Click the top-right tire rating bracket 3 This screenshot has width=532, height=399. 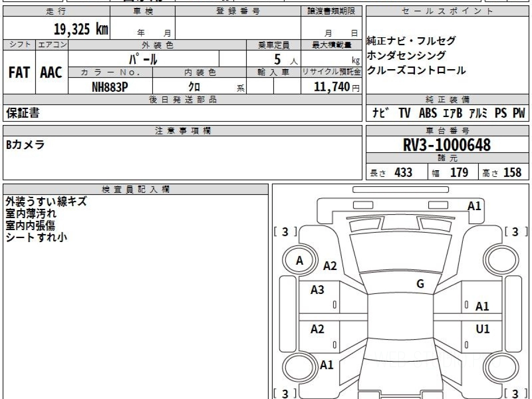pos(515,232)
